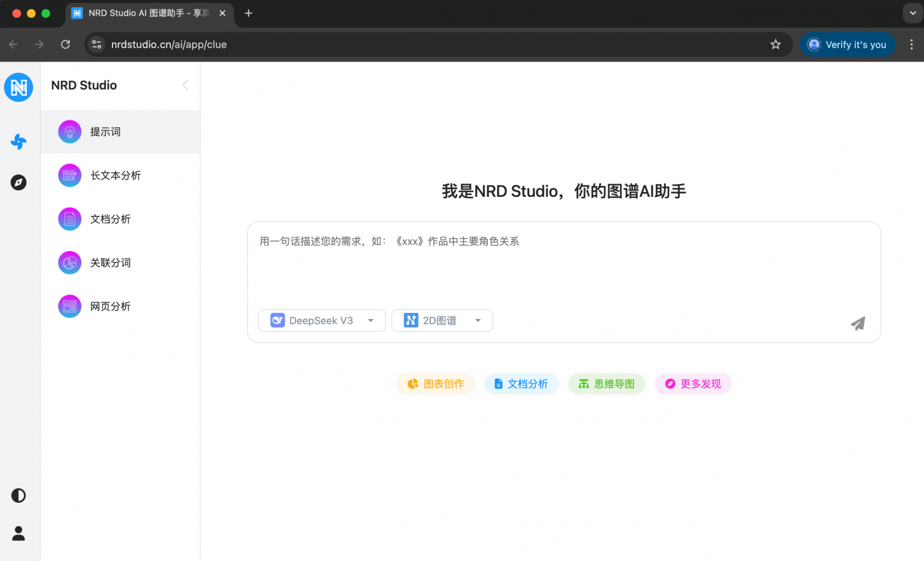Click the DeepSeek whale logo icon

(277, 320)
